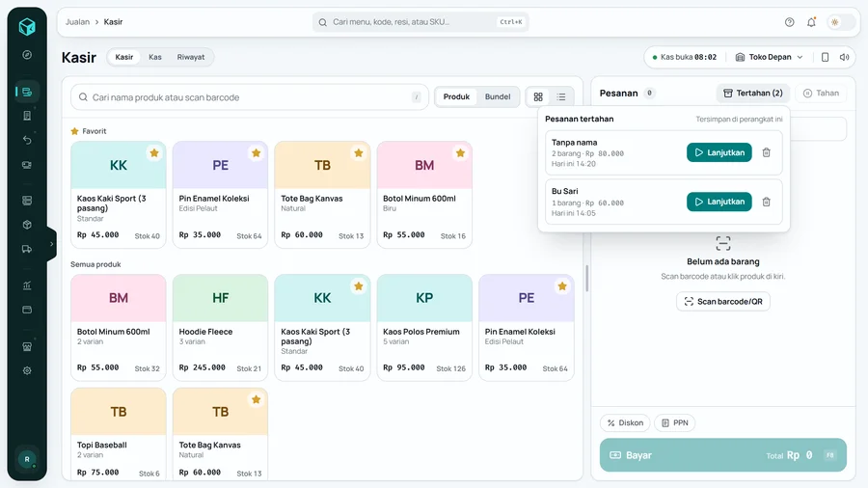Click the Bayar payment button
Image resolution: width=868 pixels, height=488 pixels.
[723, 455]
